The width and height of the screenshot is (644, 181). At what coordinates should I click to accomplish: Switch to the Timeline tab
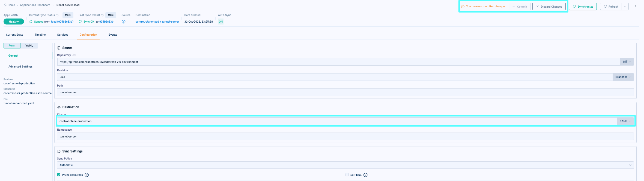pos(40,35)
